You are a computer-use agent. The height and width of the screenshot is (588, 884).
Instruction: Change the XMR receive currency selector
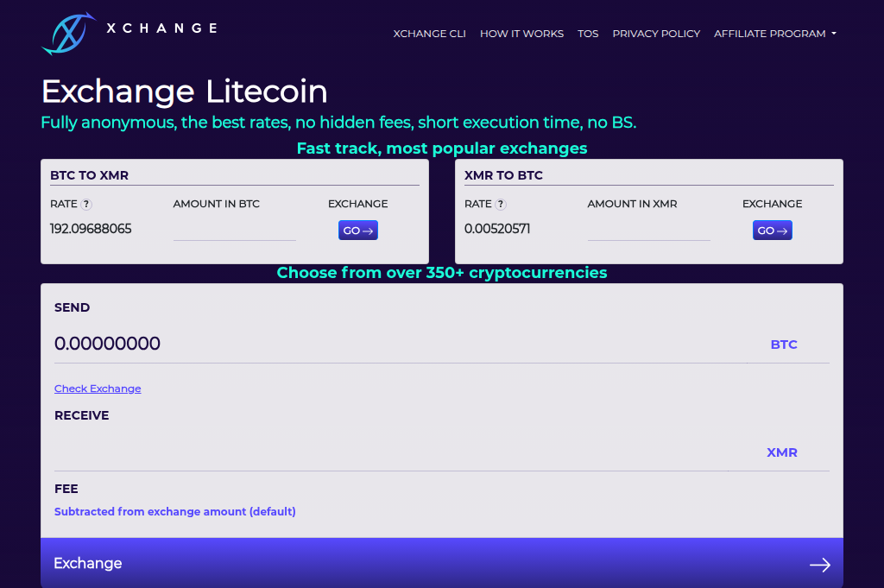(x=781, y=452)
